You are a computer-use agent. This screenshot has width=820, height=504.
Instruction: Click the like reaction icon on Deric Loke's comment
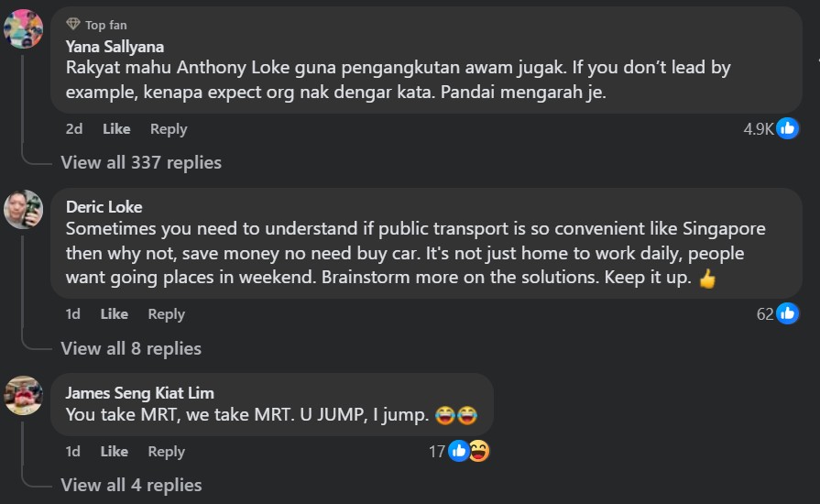click(x=787, y=314)
